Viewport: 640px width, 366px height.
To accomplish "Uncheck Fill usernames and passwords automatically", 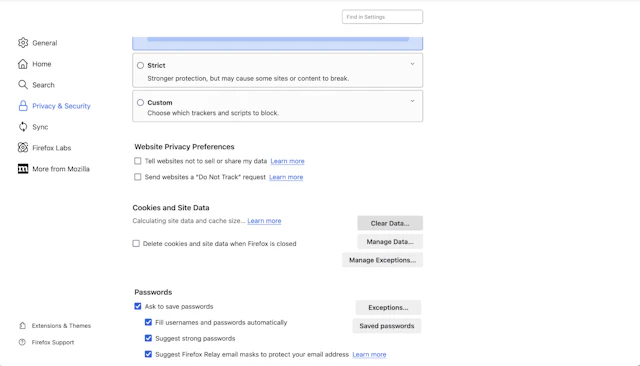I will click(148, 322).
